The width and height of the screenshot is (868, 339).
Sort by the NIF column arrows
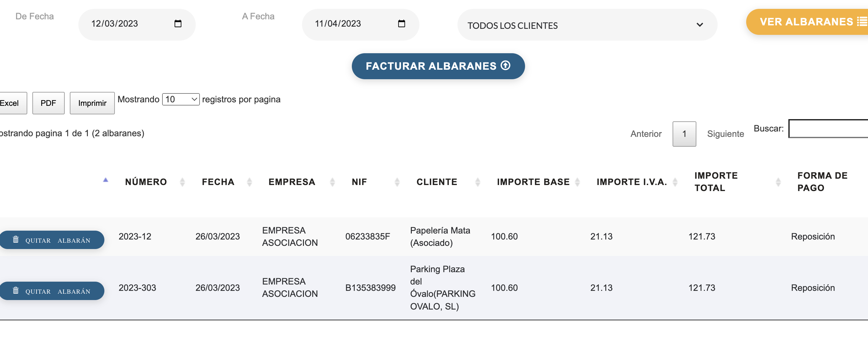(397, 182)
